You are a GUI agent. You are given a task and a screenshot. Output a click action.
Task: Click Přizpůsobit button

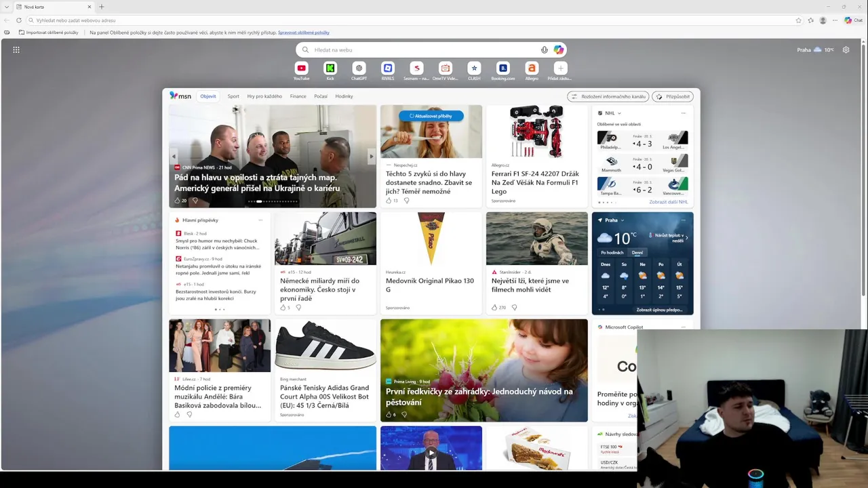pos(673,97)
